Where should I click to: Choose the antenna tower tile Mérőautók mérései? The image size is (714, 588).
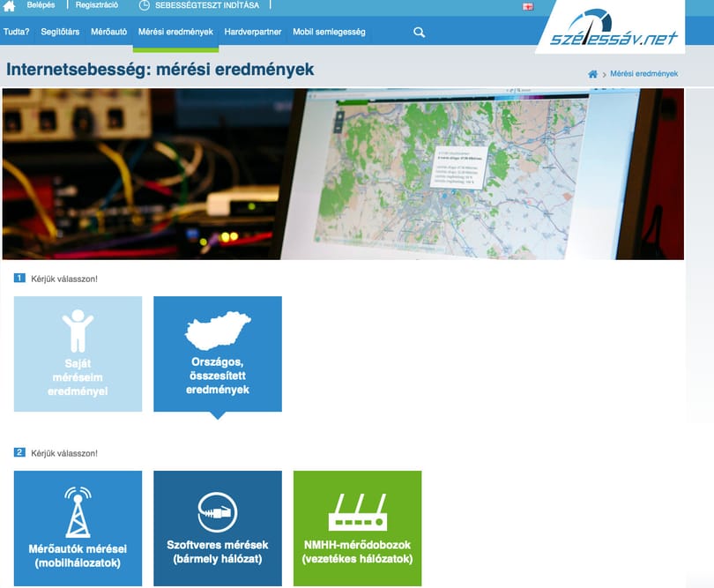point(78,528)
